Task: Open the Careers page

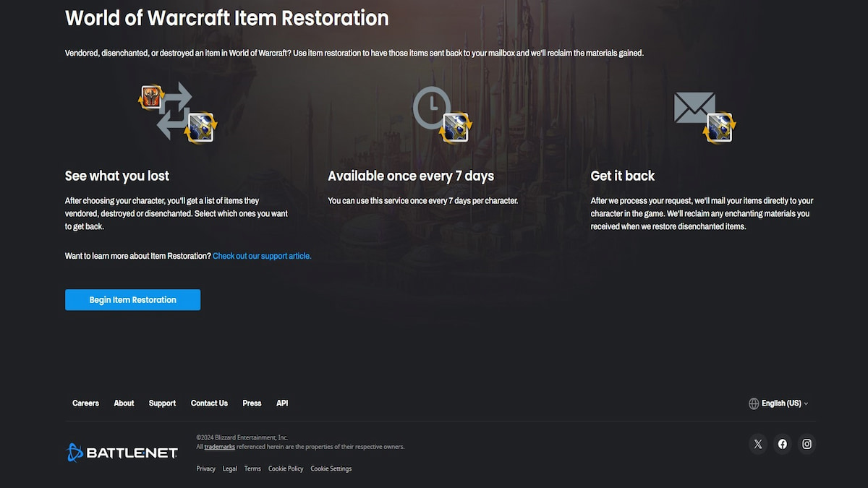Action: click(x=85, y=403)
